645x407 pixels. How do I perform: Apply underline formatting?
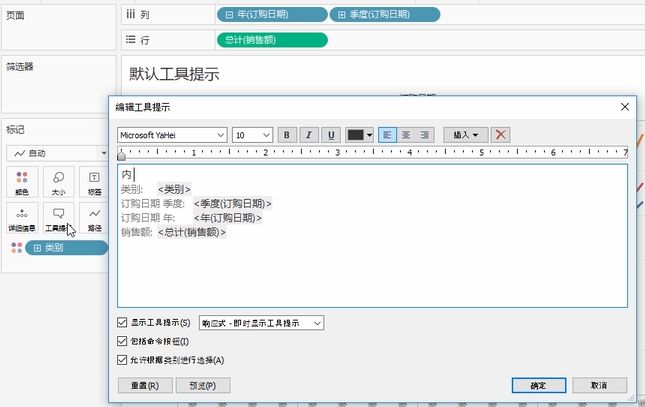[330, 134]
